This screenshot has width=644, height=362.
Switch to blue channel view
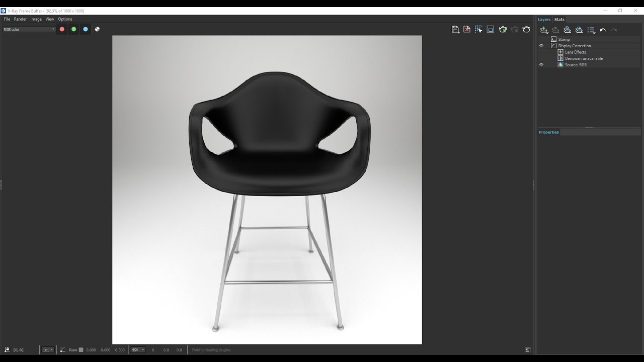click(x=86, y=29)
